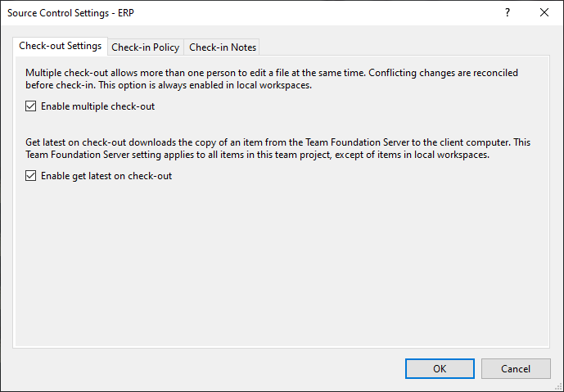Select the Check-out Settings tab
The width and height of the screenshot is (564, 392).
pos(60,46)
